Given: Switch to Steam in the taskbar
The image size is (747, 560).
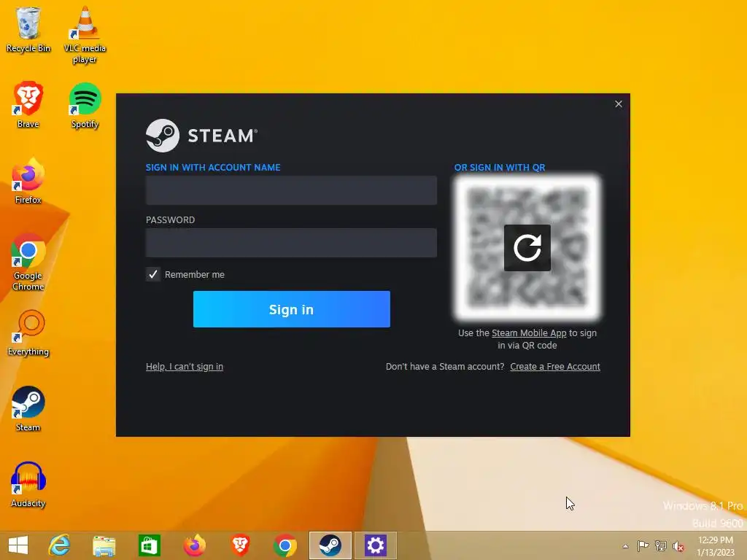Looking at the screenshot, I should coord(330,545).
